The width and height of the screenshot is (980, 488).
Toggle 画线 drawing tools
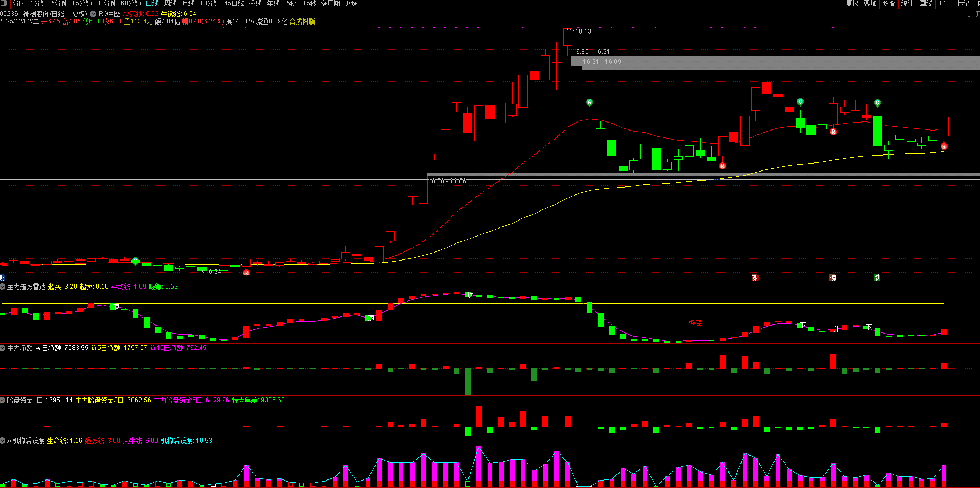(926, 4)
